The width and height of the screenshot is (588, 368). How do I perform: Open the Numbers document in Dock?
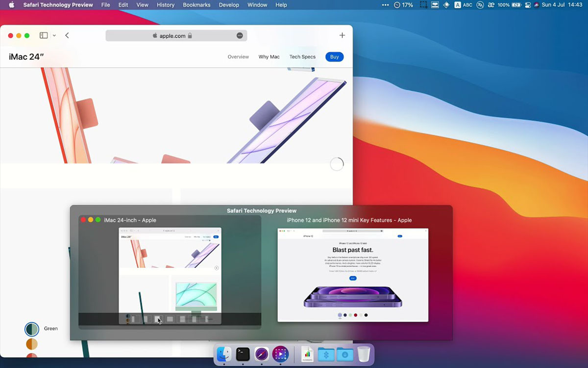coord(307,354)
